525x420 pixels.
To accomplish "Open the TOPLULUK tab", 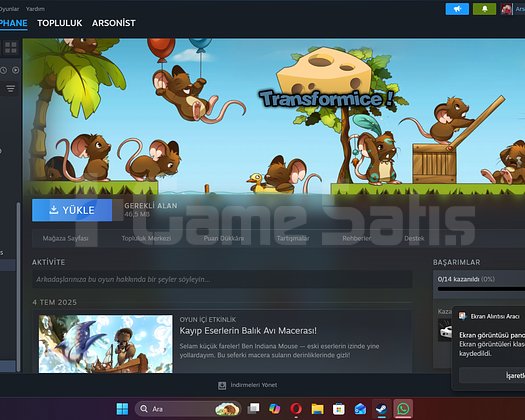I will click(x=60, y=23).
